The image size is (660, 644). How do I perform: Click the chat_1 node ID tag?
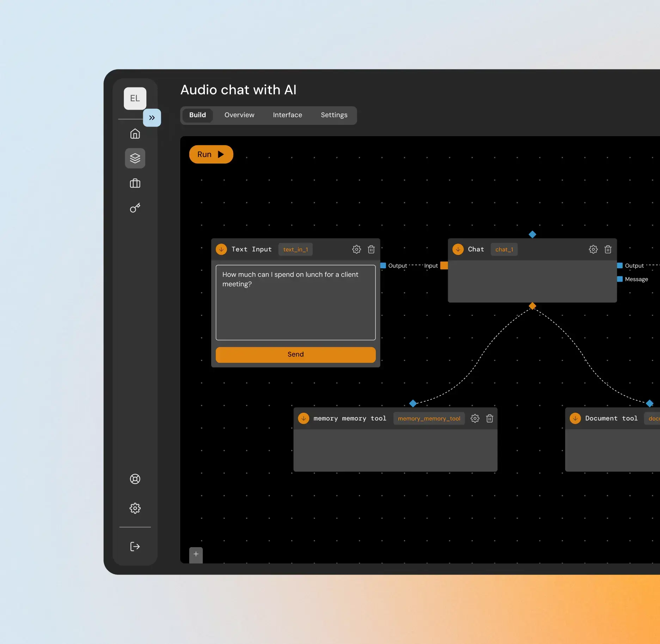[504, 250]
